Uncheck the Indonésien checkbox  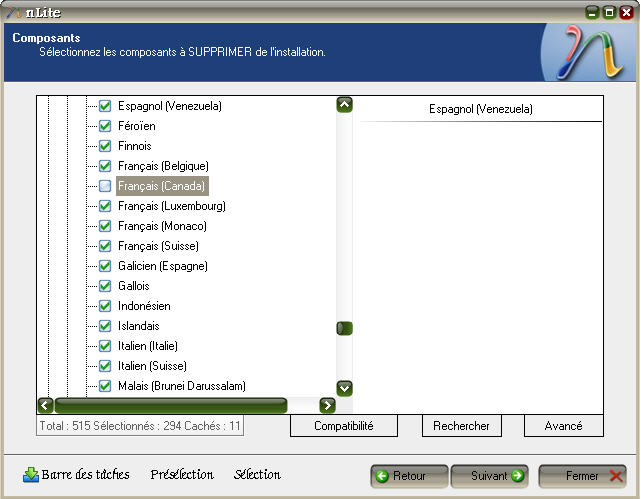pyautogui.click(x=105, y=306)
